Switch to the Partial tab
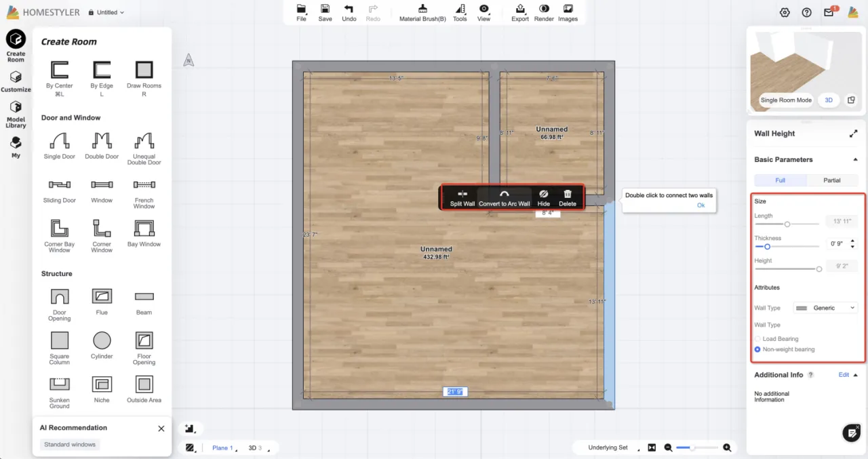The image size is (868, 459). click(x=831, y=180)
